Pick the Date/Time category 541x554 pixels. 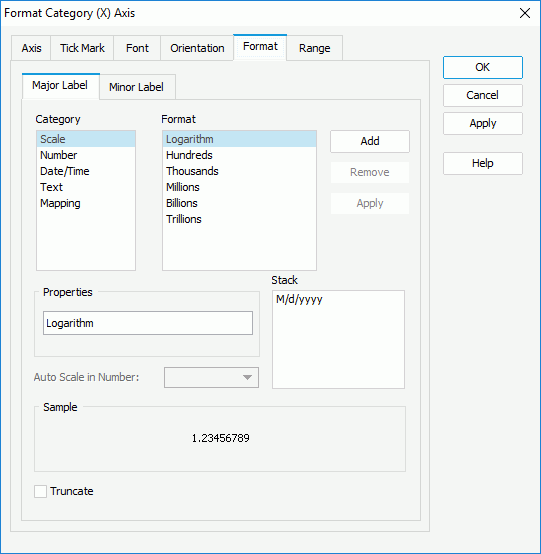click(x=86, y=171)
